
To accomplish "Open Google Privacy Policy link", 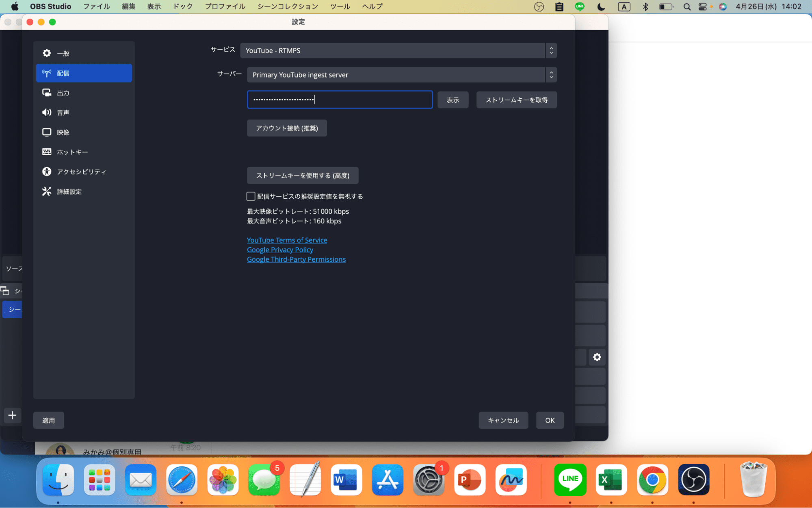I will point(280,250).
